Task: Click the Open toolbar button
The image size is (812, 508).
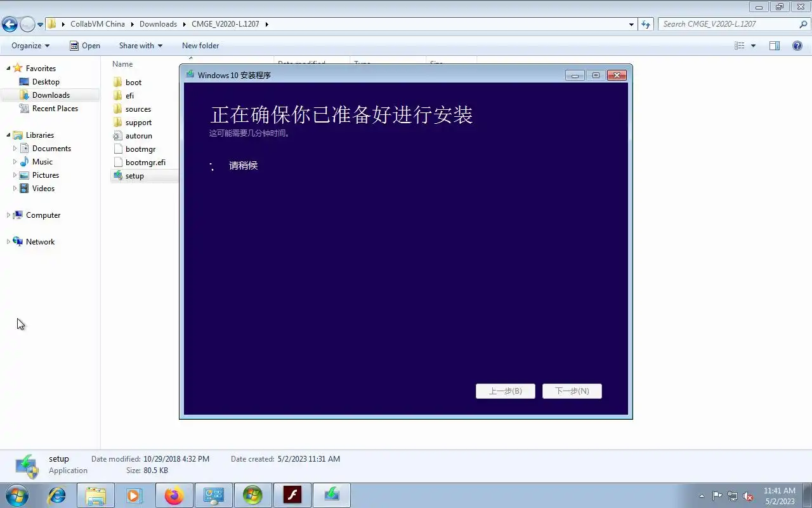Action: 85,46
